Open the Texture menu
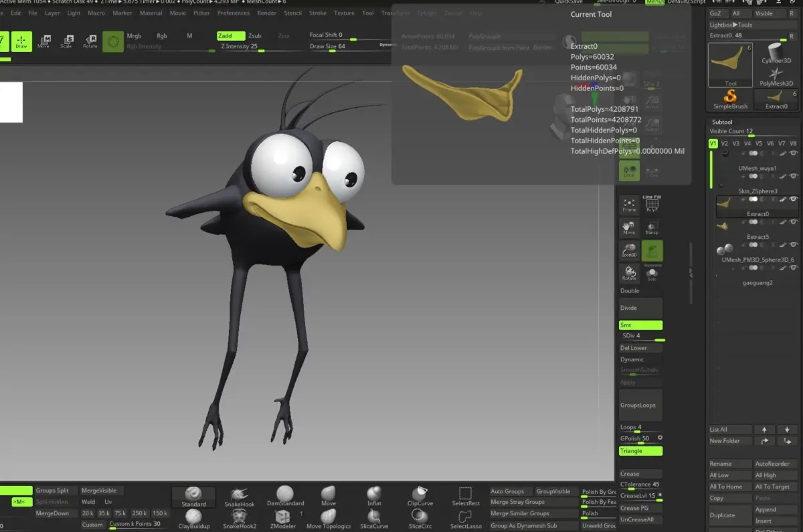 click(x=344, y=13)
